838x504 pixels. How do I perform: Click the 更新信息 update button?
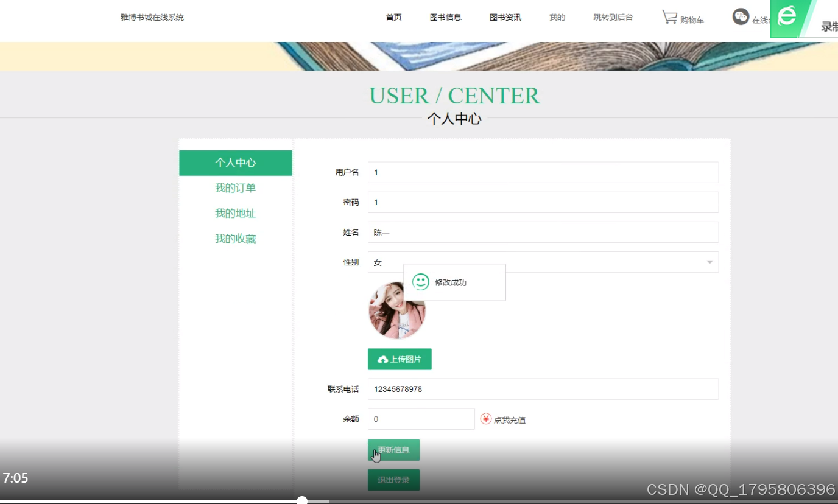pos(393,449)
